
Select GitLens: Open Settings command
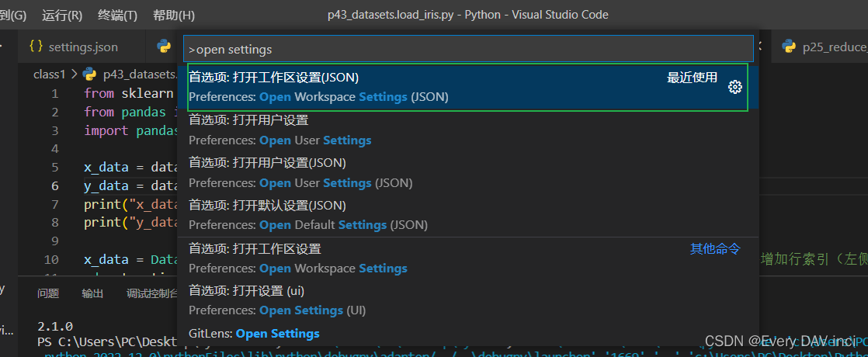click(468, 334)
